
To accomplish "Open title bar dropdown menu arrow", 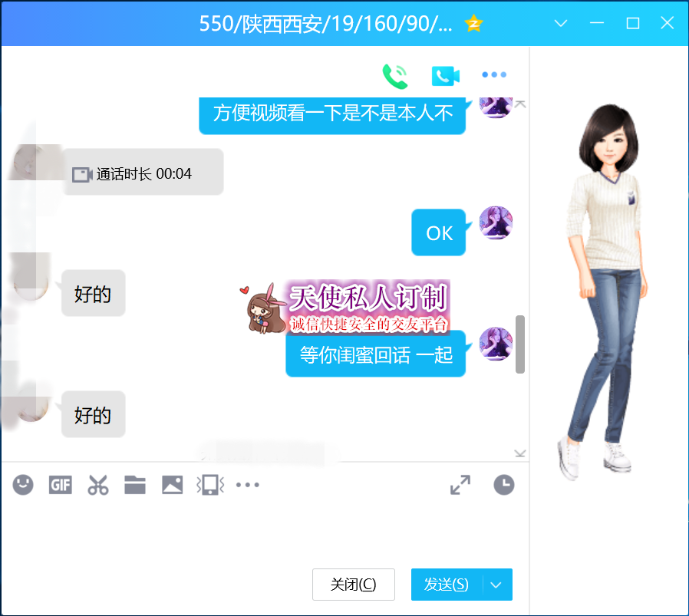I will click(561, 24).
